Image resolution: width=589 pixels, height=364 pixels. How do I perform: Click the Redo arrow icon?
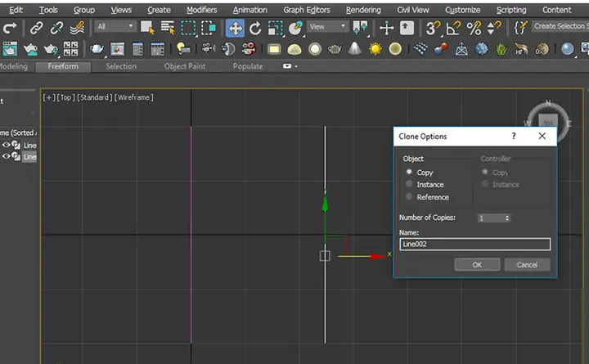point(10,28)
